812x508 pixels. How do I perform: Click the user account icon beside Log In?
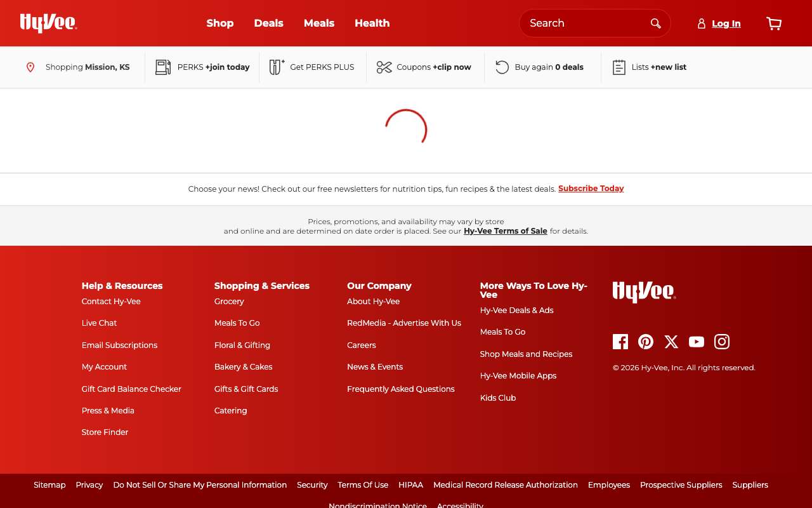(x=701, y=23)
